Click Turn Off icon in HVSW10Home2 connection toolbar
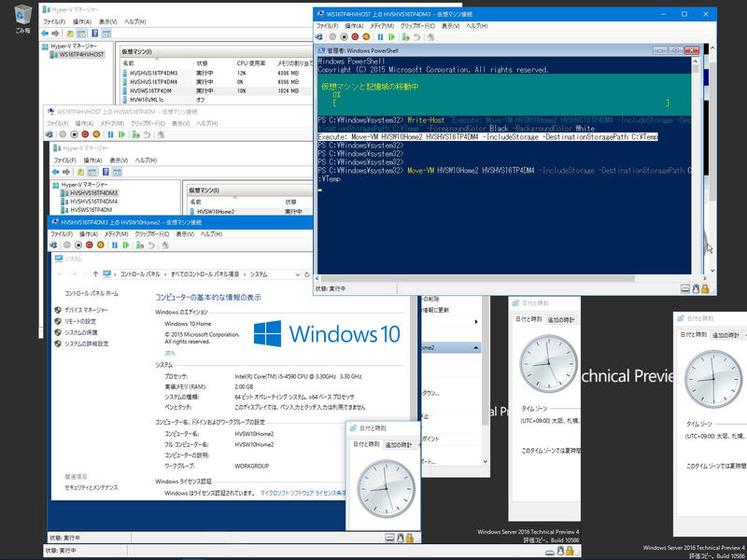The height and width of the screenshot is (560, 747). coord(78,245)
